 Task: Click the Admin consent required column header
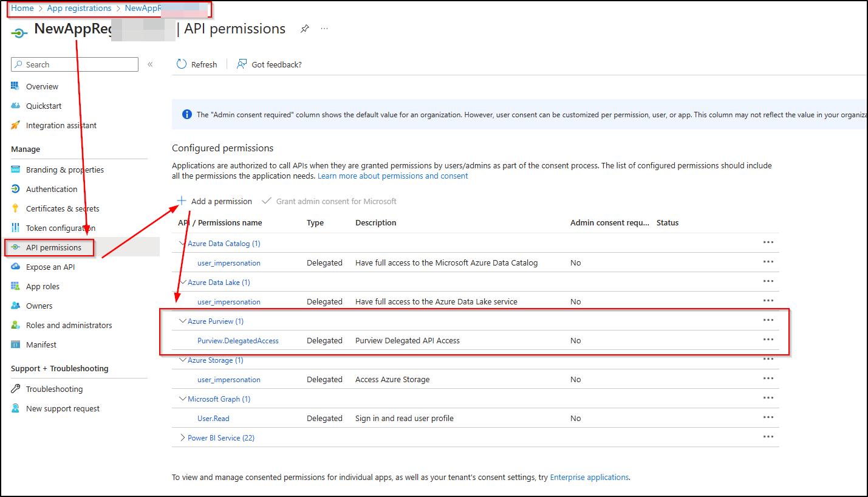click(x=610, y=223)
